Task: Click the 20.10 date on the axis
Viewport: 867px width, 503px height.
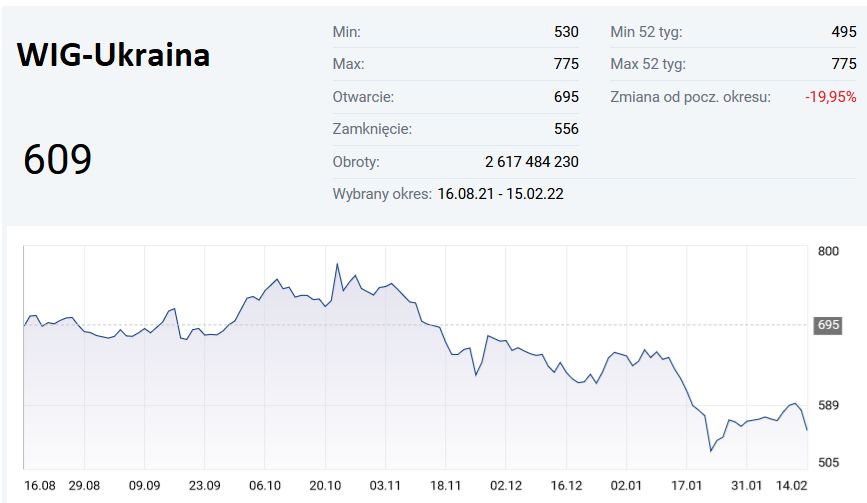Action: (325, 486)
